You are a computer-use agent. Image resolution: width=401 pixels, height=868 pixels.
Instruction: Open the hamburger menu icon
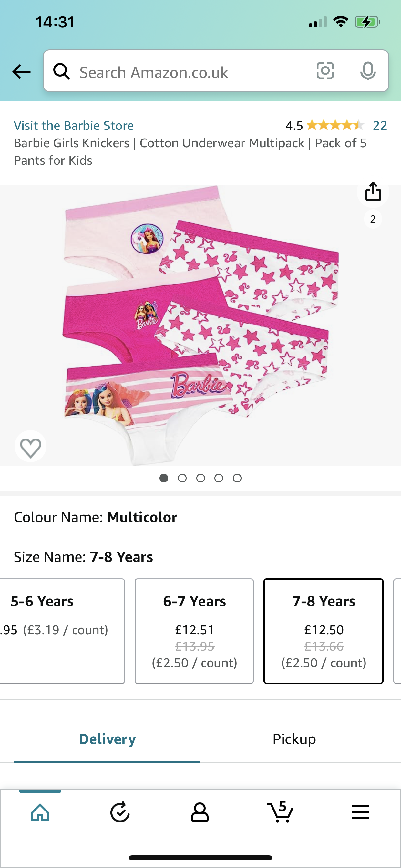[x=361, y=812]
